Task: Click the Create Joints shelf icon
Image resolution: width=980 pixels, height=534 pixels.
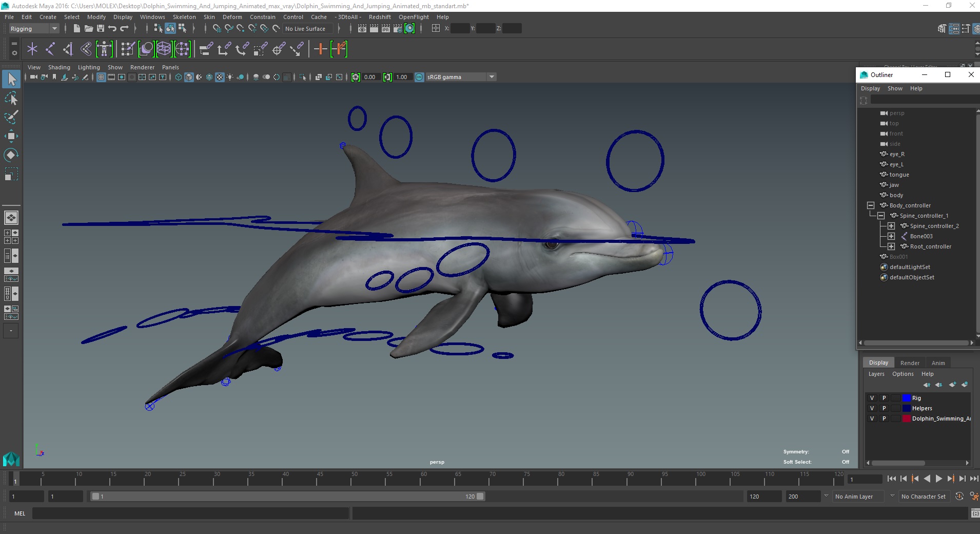Action: pyautogui.click(x=50, y=49)
